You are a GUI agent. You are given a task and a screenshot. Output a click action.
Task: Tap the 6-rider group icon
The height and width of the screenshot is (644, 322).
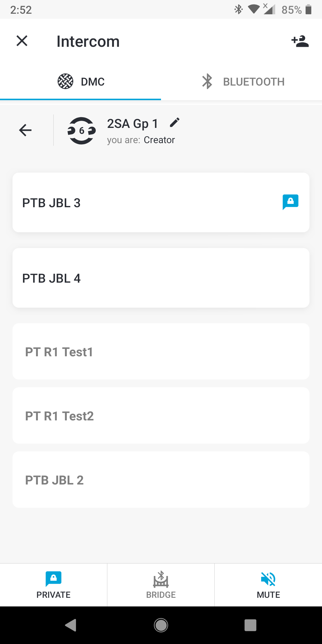click(x=81, y=131)
